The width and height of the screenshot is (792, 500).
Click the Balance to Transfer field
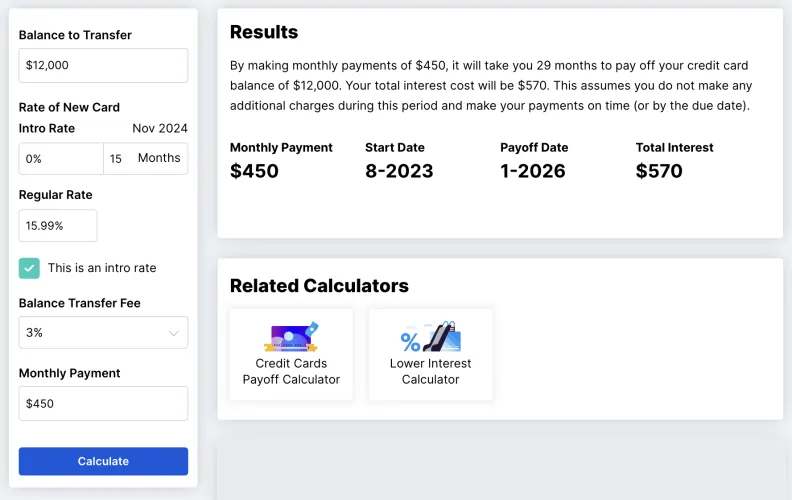pos(103,65)
